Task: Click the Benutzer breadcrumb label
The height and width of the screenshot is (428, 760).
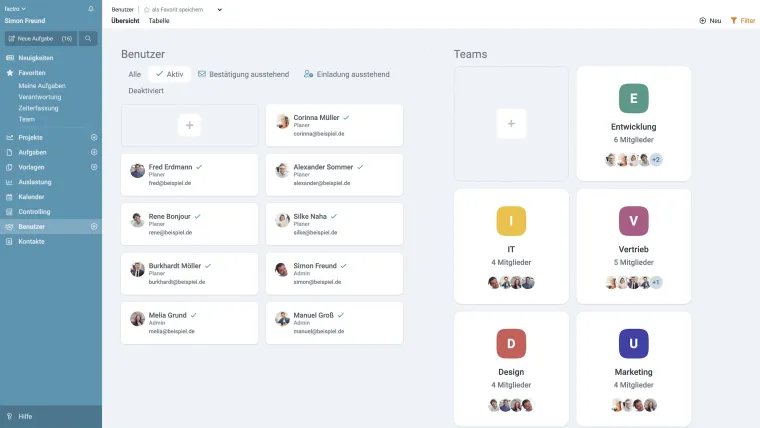Action: tap(123, 10)
